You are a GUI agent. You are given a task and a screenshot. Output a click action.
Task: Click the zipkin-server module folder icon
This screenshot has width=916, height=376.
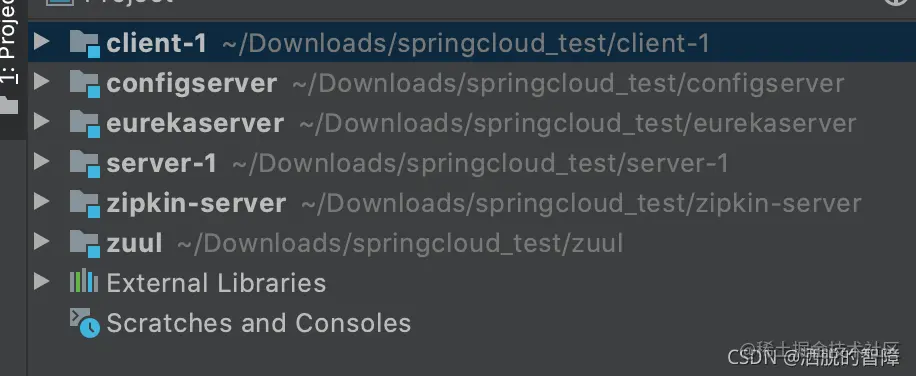(x=85, y=203)
